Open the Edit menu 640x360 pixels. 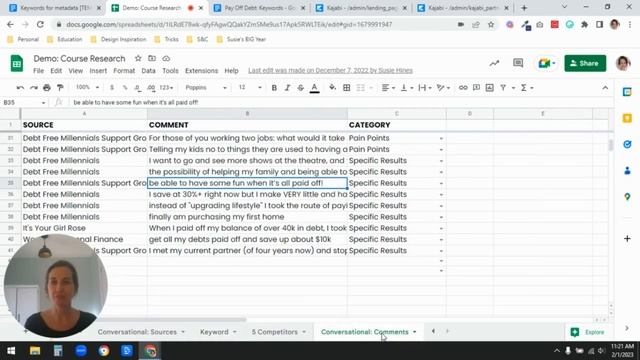click(56, 71)
